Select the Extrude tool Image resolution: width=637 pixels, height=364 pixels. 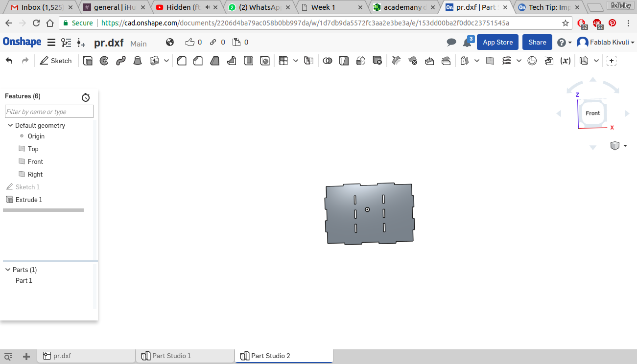click(88, 61)
